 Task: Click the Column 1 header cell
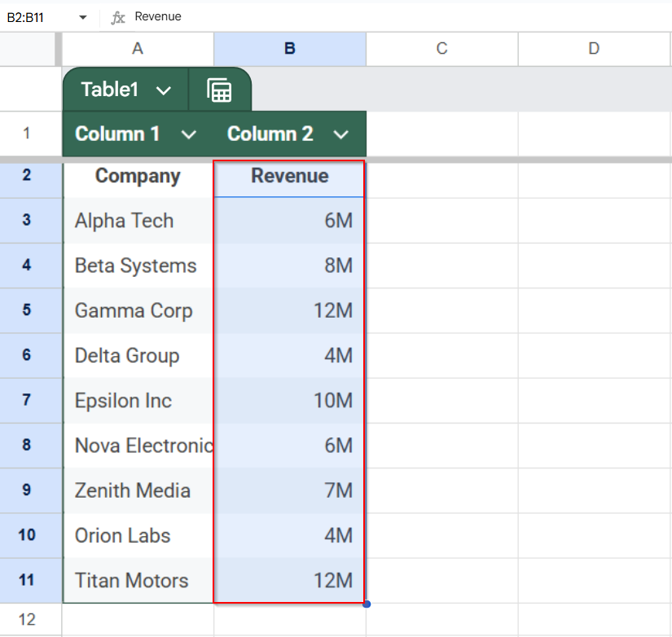tap(138, 134)
